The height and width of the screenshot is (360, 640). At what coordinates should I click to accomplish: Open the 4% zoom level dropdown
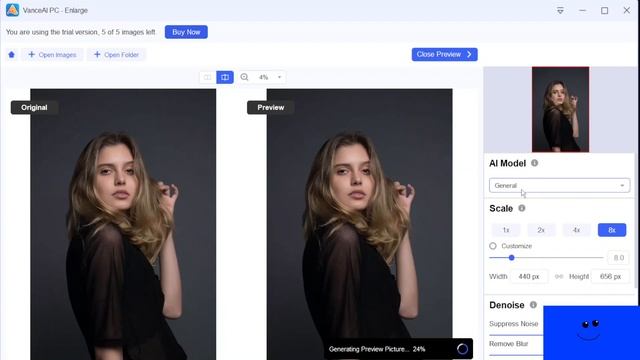270,77
